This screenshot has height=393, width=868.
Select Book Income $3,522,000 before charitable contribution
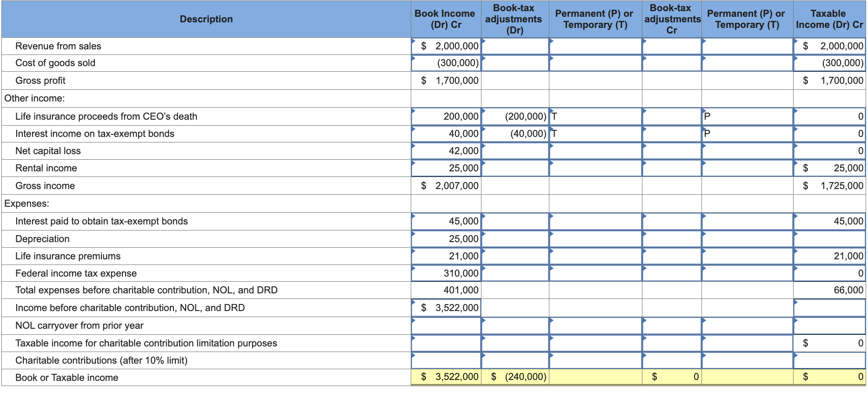tap(446, 308)
